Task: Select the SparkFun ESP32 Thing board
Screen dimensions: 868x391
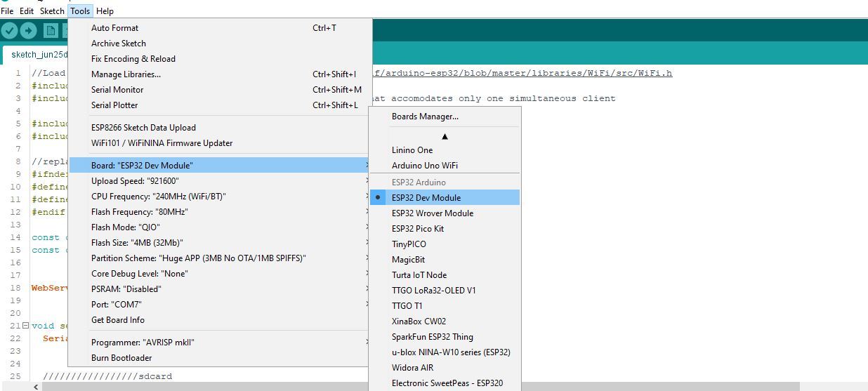Action: coord(445,337)
